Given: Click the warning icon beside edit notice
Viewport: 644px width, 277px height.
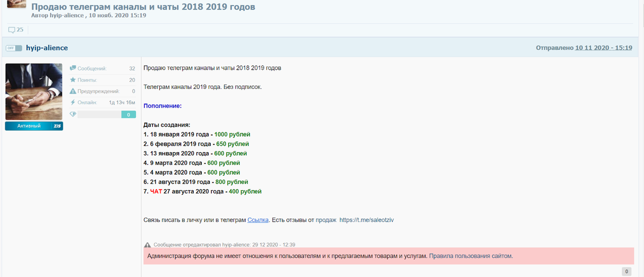Looking at the screenshot, I should [148, 244].
